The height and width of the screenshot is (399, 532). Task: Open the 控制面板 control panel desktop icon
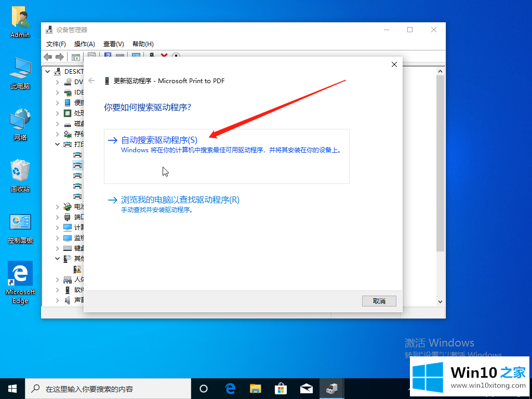tap(20, 229)
